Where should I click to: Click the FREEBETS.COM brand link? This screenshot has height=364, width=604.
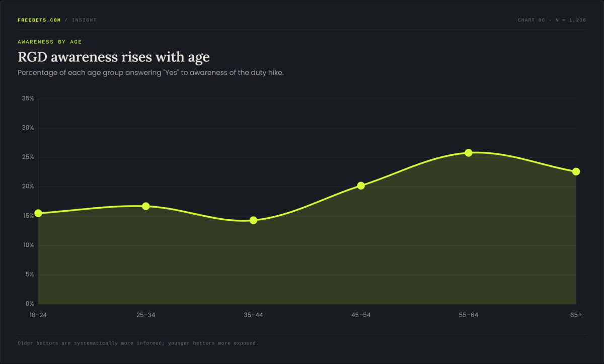click(x=39, y=20)
